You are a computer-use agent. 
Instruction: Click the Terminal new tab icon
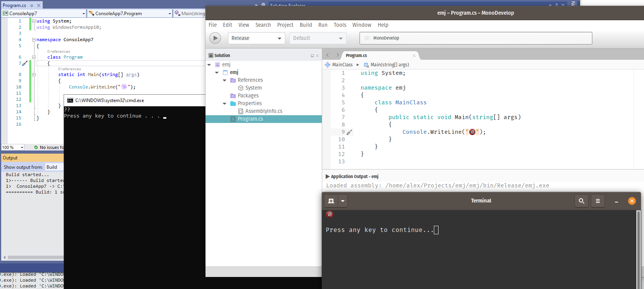click(x=331, y=201)
